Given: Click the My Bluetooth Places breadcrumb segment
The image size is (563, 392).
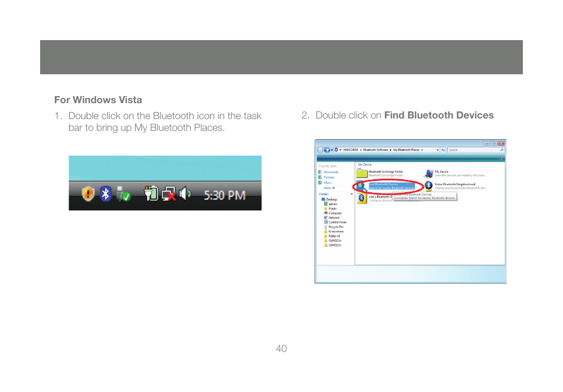Looking at the screenshot, I should pyautogui.click(x=406, y=150).
